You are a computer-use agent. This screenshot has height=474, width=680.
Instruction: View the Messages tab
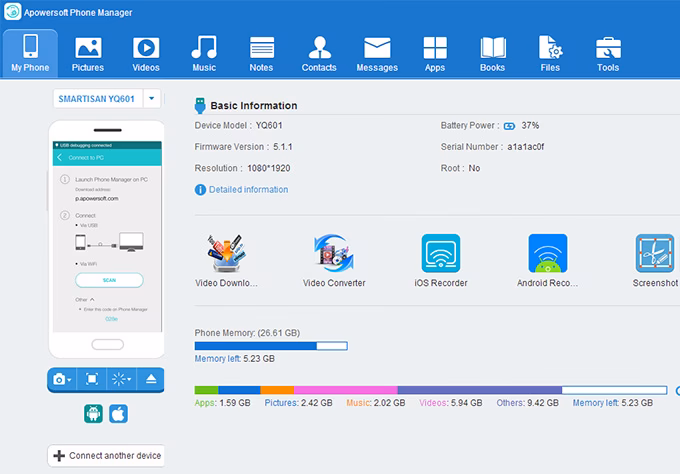point(377,53)
